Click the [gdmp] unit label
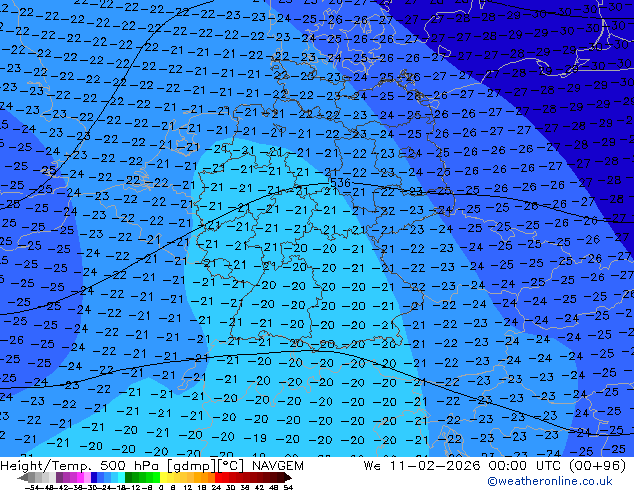This screenshot has width=634, height=490. point(192,466)
